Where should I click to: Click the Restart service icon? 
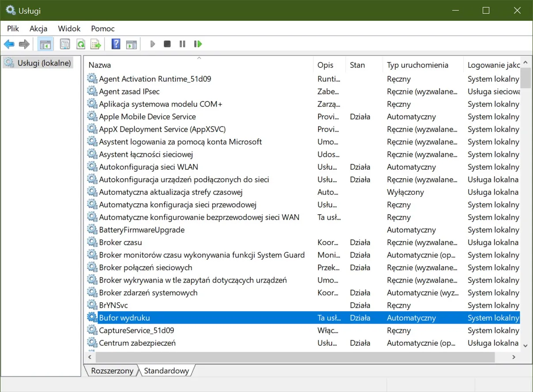coord(198,44)
